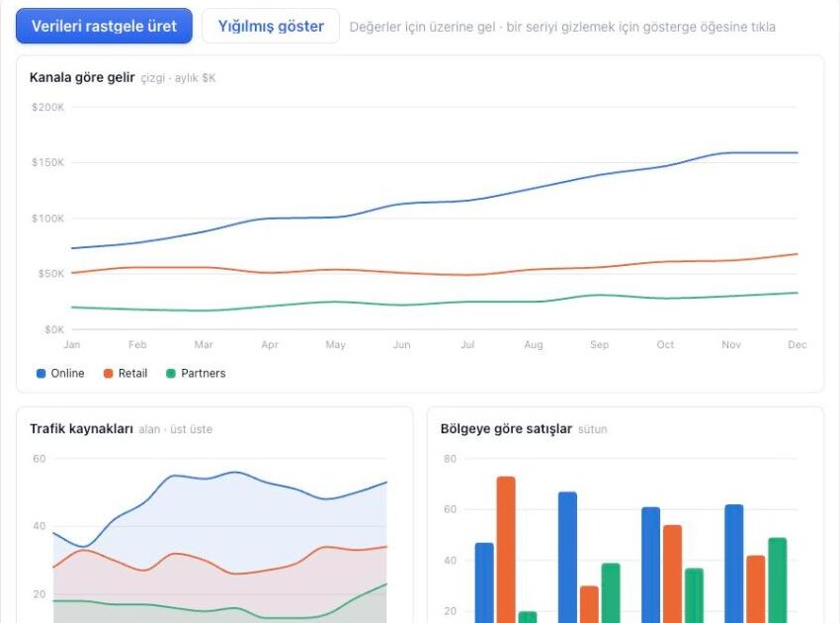The image size is (840, 623).
Task: Click the Jan month label
Action: pos(72,345)
